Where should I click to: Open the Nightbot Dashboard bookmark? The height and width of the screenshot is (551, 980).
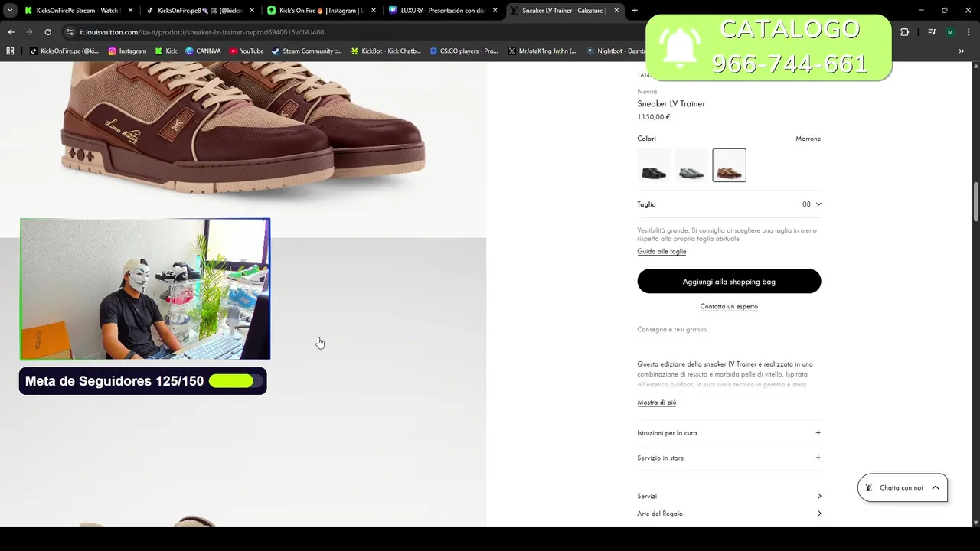[x=616, y=51]
